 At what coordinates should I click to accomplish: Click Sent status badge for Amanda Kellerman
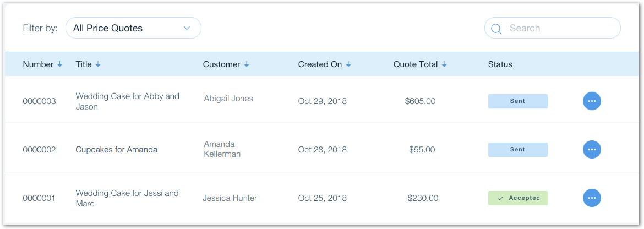click(x=517, y=149)
